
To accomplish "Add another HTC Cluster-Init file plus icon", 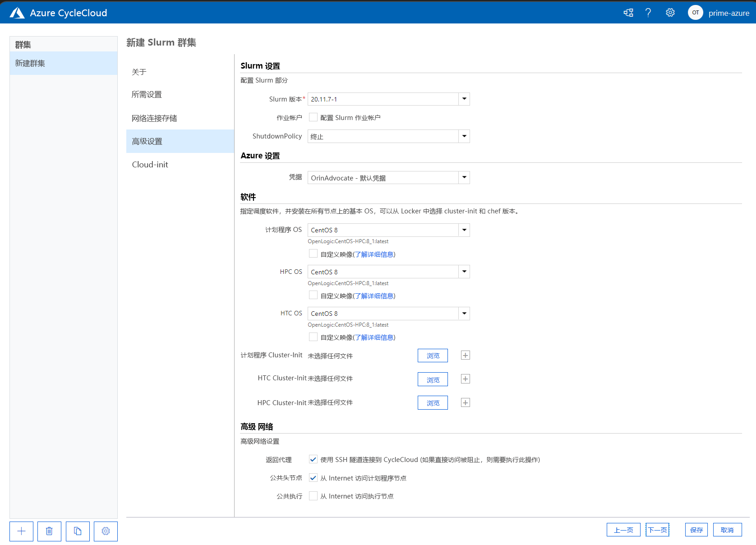I will (x=466, y=379).
